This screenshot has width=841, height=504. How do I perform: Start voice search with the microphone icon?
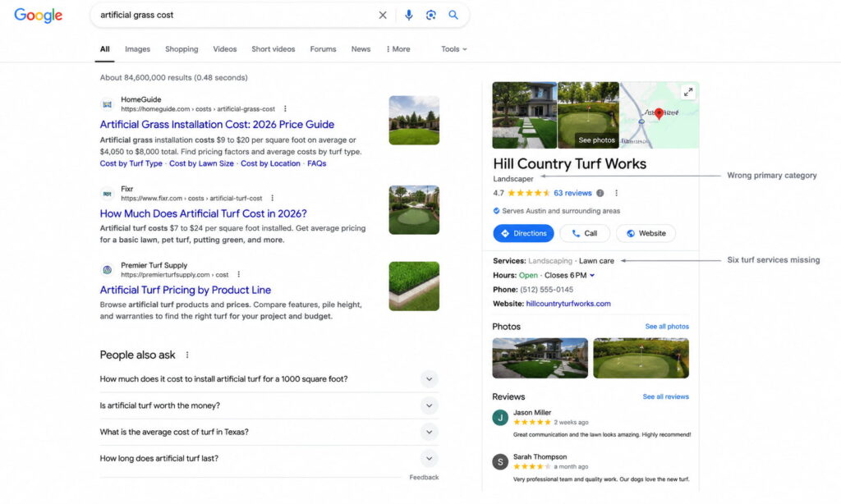tap(409, 15)
